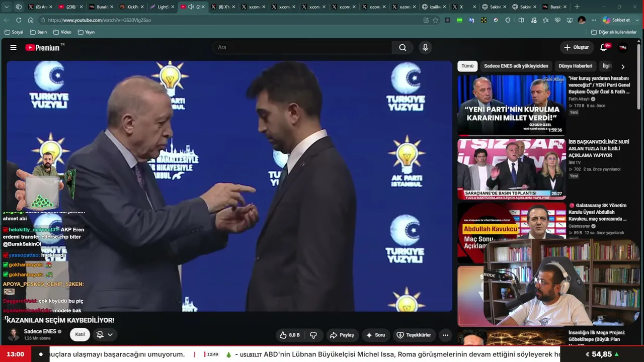Open Fatih Altaylı YENİ PARTİ video thumbnail
644x362 pixels.
click(x=512, y=105)
